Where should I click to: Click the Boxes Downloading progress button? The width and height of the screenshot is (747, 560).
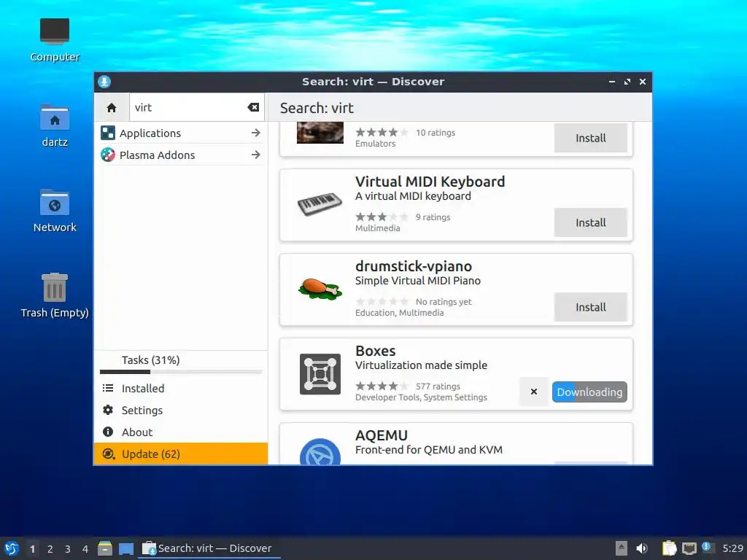click(x=589, y=392)
